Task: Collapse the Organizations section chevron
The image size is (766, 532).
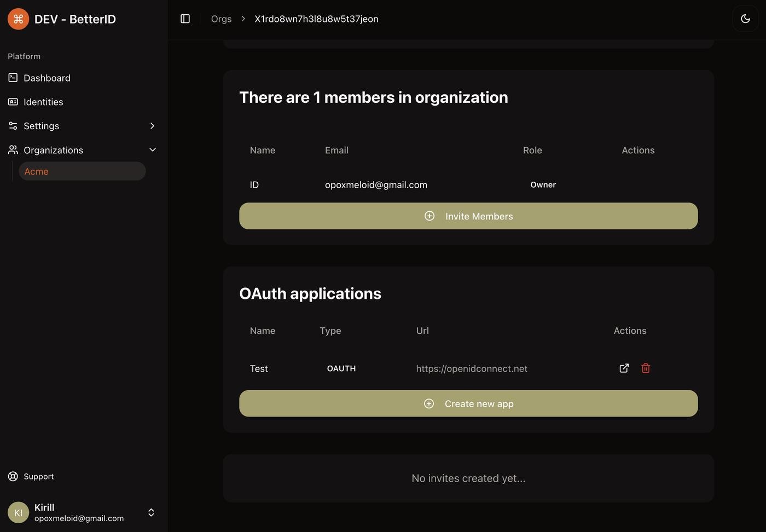Action: (x=152, y=150)
